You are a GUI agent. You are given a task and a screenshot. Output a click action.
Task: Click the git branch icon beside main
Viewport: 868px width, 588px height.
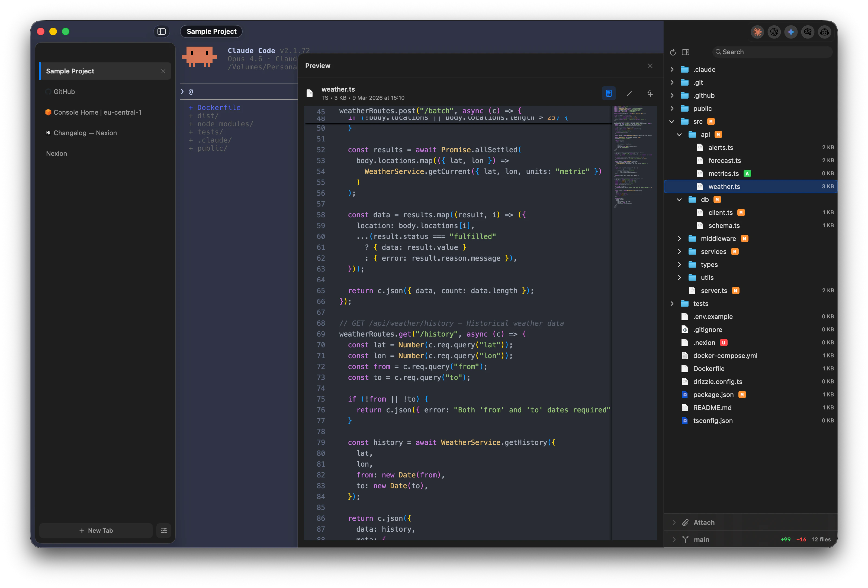coord(685,539)
